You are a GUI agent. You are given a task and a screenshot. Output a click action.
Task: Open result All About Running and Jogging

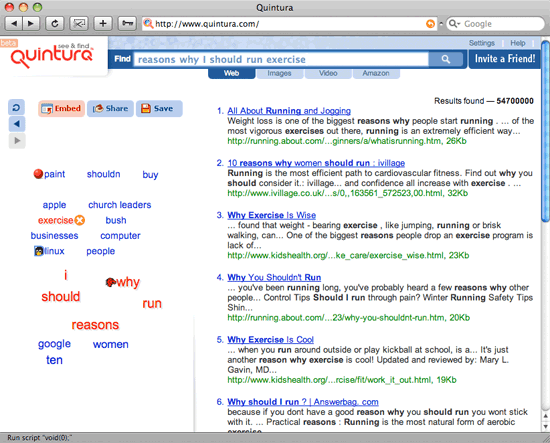click(x=289, y=111)
